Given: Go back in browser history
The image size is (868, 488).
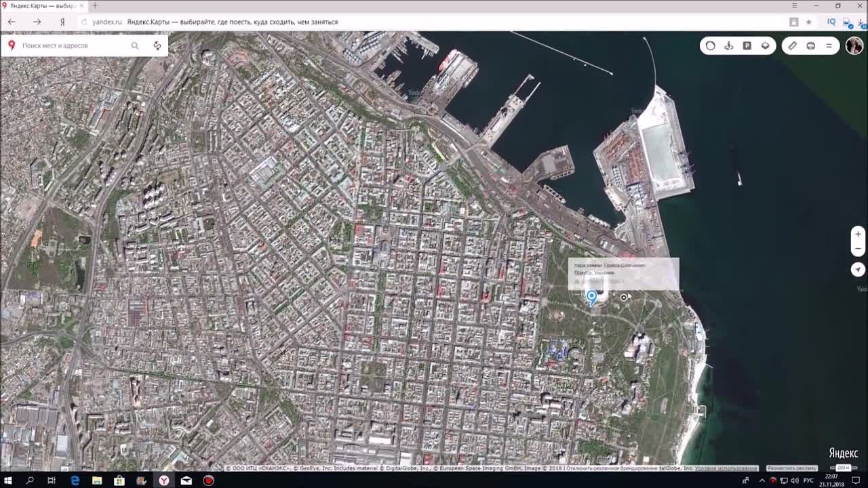Looking at the screenshot, I should coord(12,22).
